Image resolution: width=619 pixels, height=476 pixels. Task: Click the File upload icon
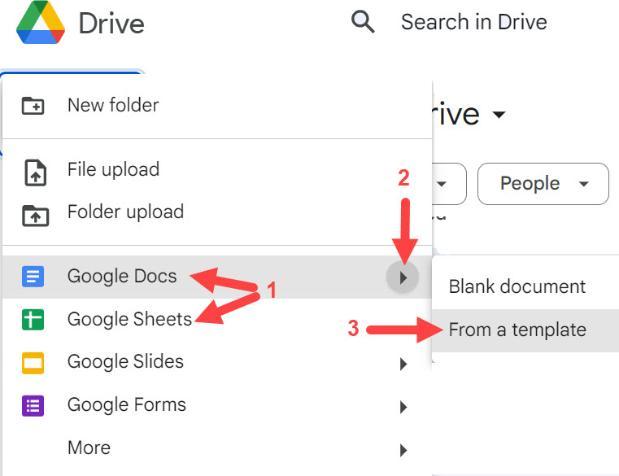[36, 172]
